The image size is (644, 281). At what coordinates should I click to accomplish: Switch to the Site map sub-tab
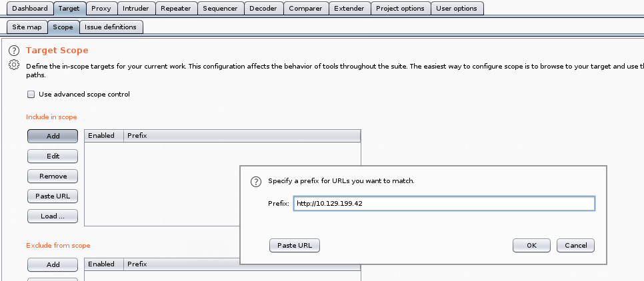point(27,27)
